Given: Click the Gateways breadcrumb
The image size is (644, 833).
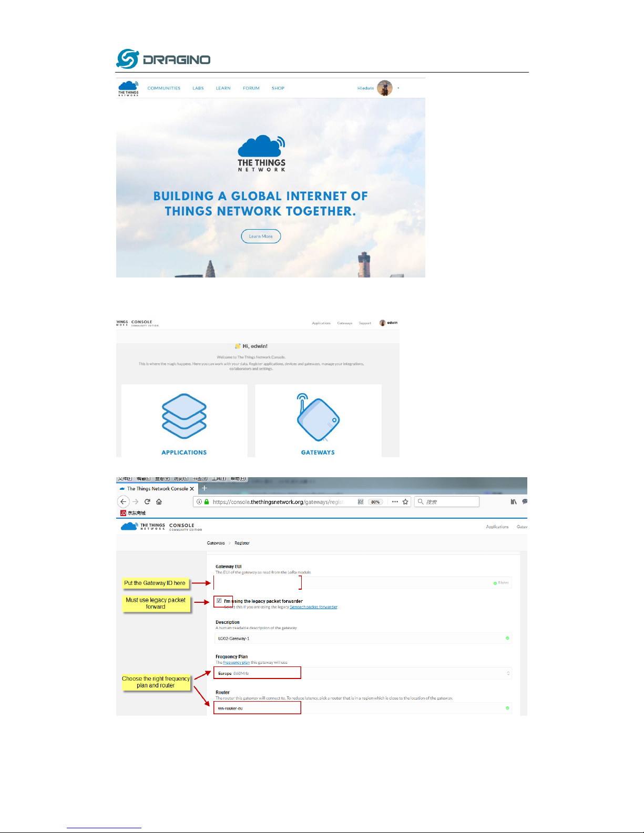Looking at the screenshot, I should coord(216,543).
